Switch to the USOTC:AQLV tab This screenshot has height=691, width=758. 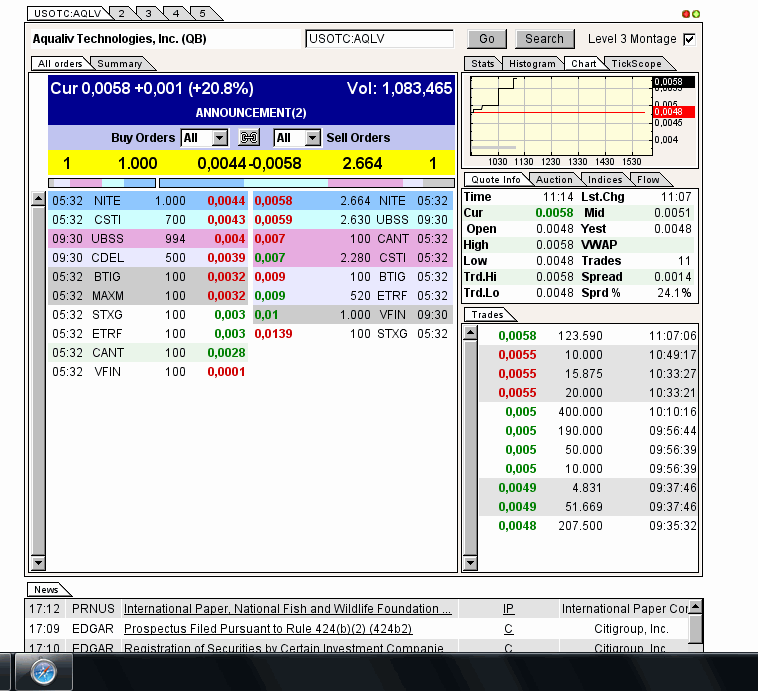click(x=68, y=14)
